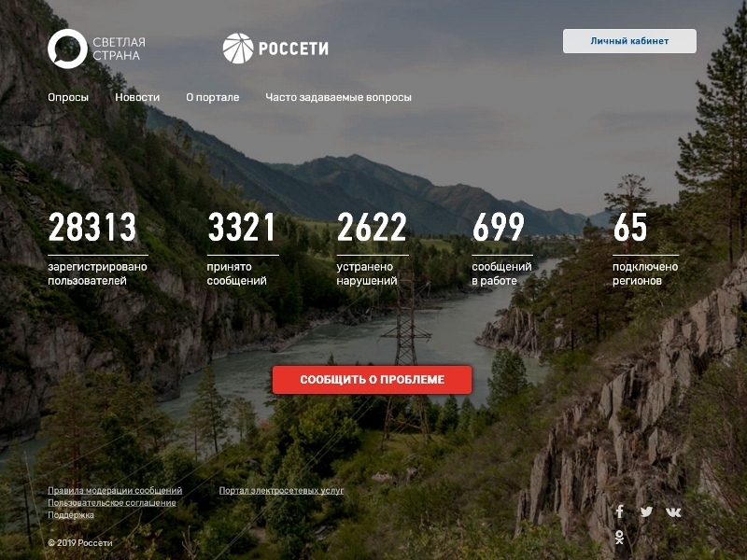
Task: Follow the Правила модерации сообщений link
Action: point(115,491)
